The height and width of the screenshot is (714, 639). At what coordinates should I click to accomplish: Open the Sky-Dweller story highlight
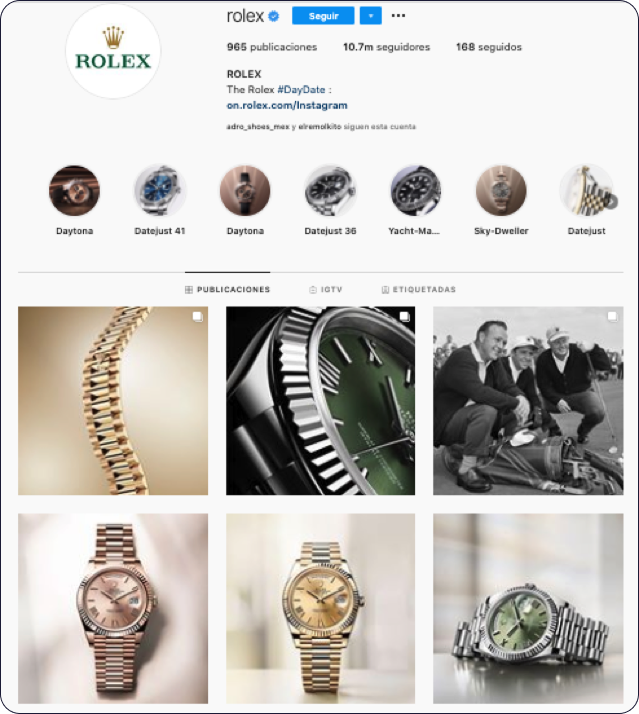[x=501, y=190]
